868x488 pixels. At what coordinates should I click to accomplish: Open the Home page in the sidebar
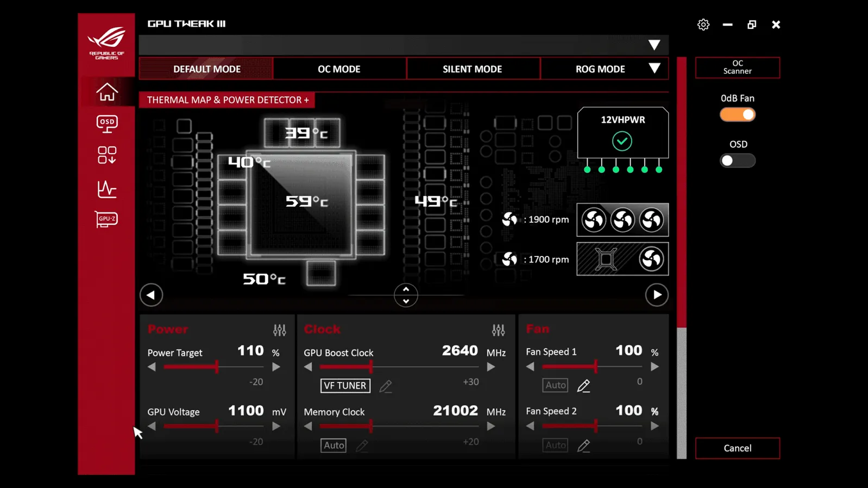tap(107, 92)
